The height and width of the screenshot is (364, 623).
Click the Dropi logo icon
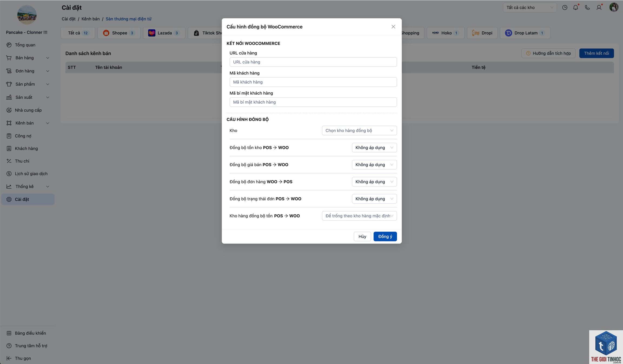475,33
